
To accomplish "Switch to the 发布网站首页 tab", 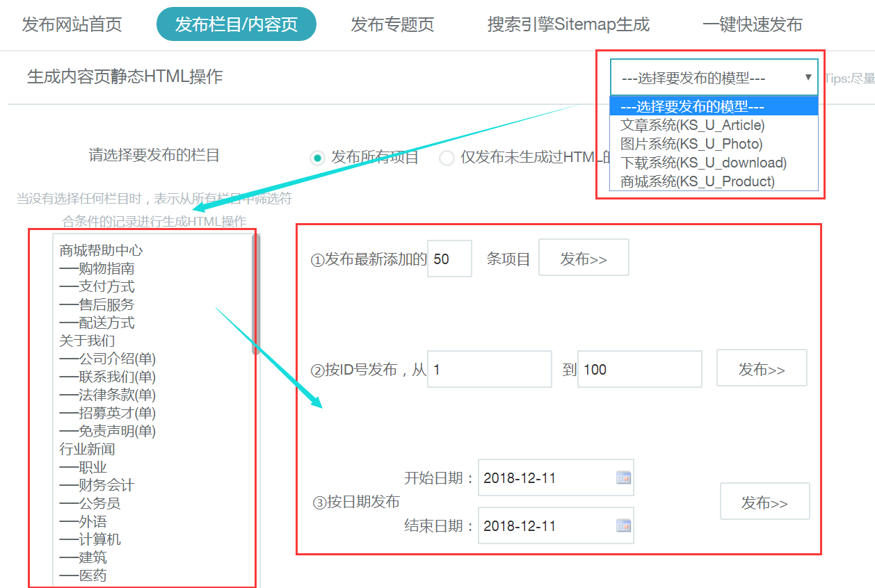I will point(72,24).
